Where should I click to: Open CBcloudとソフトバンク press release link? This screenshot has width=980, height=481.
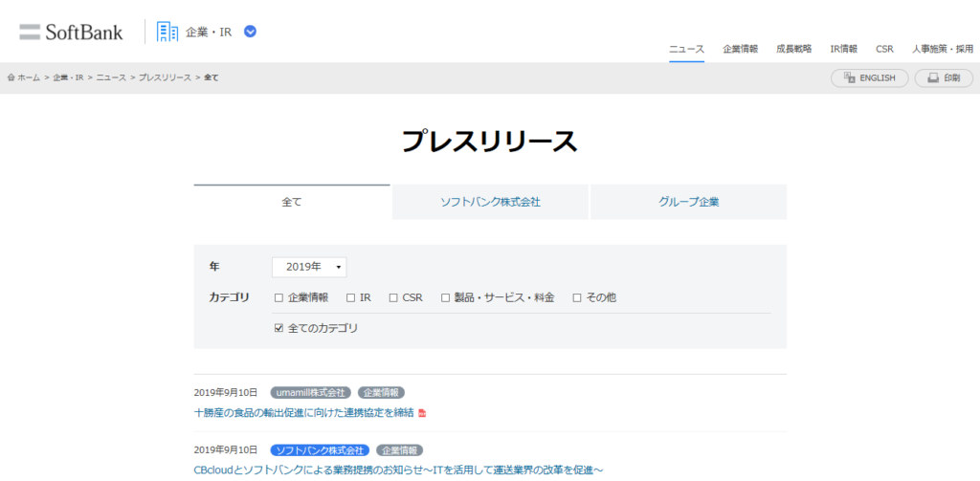click(x=399, y=470)
